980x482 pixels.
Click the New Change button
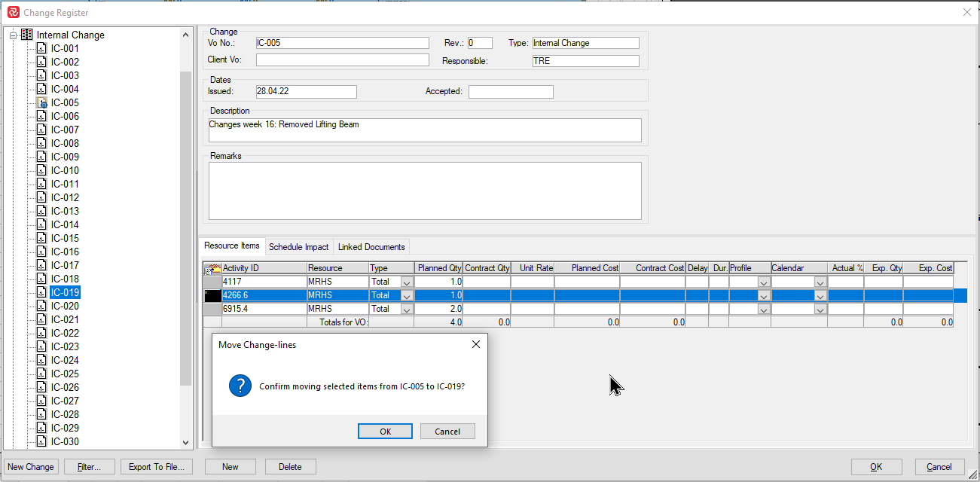31,467
